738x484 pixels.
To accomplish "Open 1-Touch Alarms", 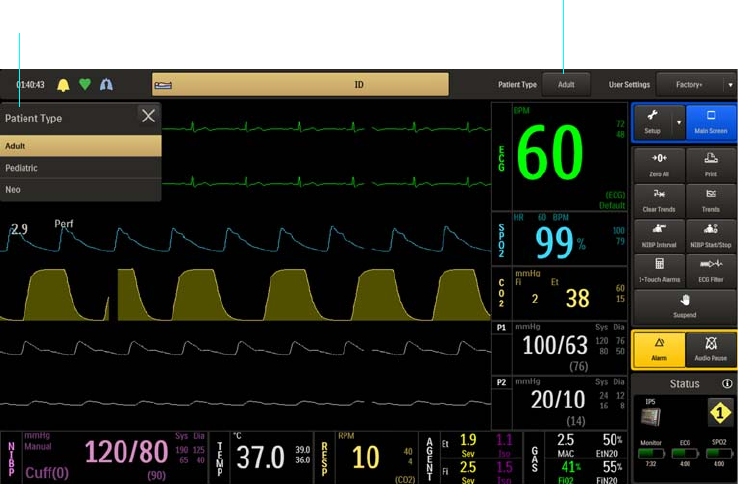I will click(659, 271).
